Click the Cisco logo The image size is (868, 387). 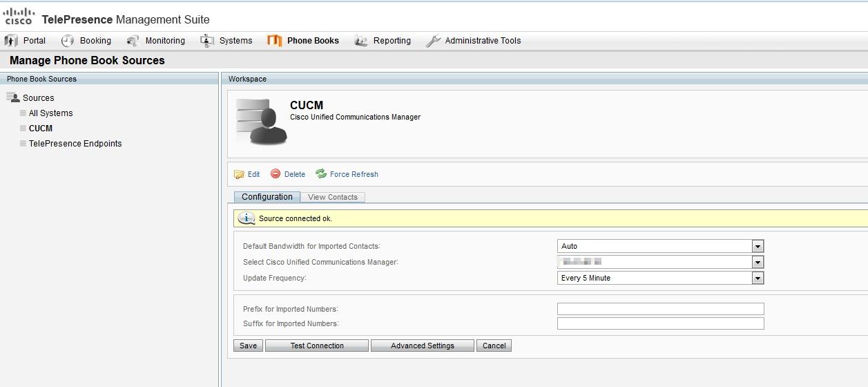pyautogui.click(x=19, y=16)
